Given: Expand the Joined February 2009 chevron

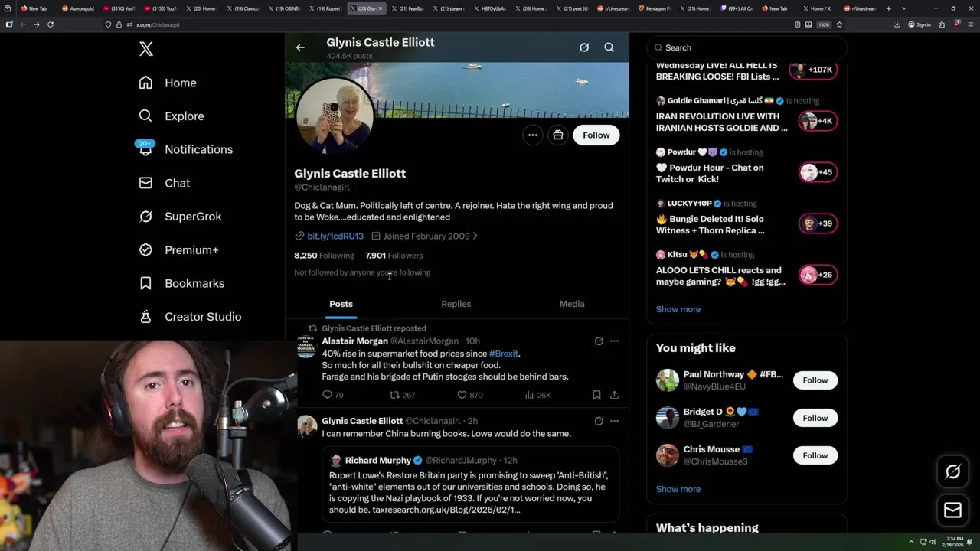Looking at the screenshot, I should click(x=475, y=236).
